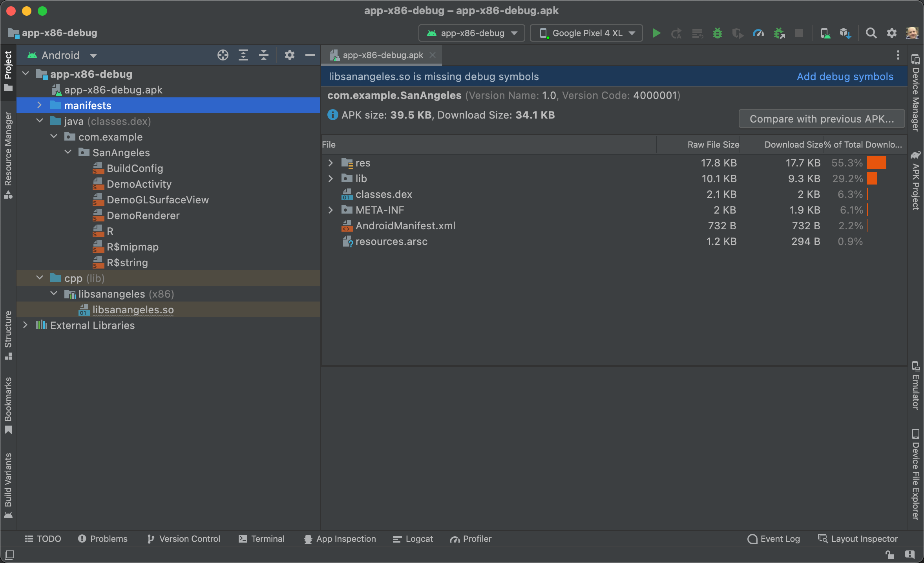The height and width of the screenshot is (563, 924).
Task: Toggle the manifests tree item
Action: [x=40, y=105]
